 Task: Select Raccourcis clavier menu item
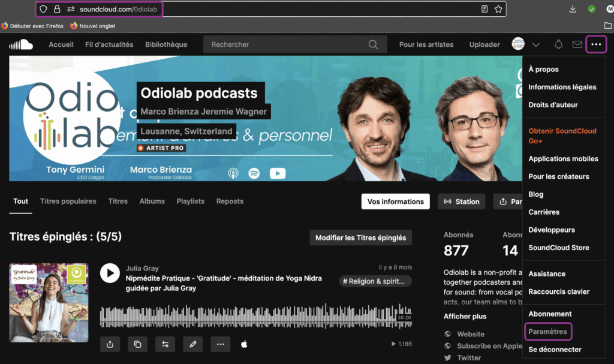click(559, 291)
